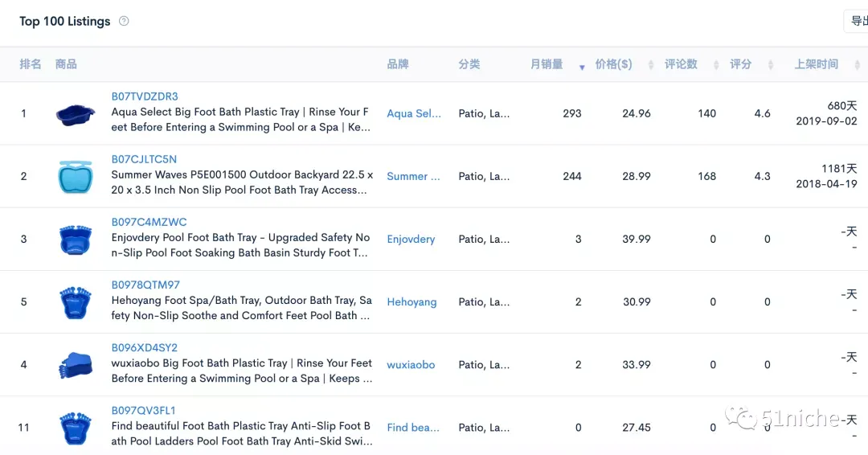Image resolution: width=868 pixels, height=455 pixels.
Task: Click the sort arrows beside 评分
Action: (x=771, y=65)
